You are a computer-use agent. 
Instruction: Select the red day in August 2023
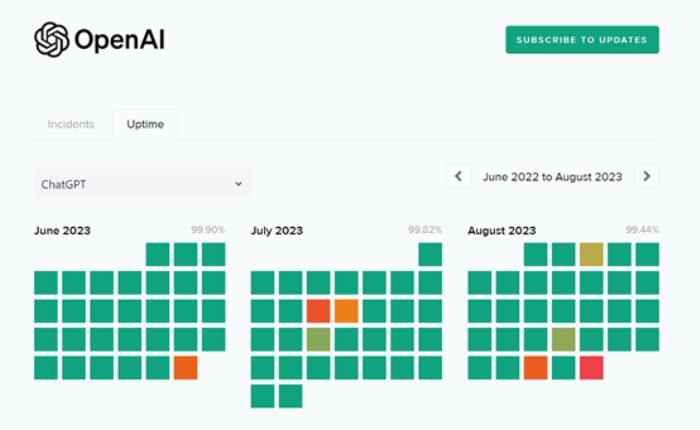tap(592, 368)
